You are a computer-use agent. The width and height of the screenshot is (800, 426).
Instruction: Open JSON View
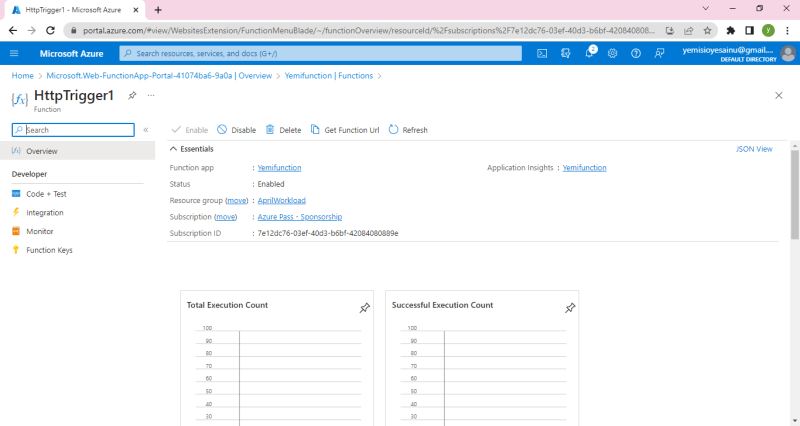click(754, 149)
